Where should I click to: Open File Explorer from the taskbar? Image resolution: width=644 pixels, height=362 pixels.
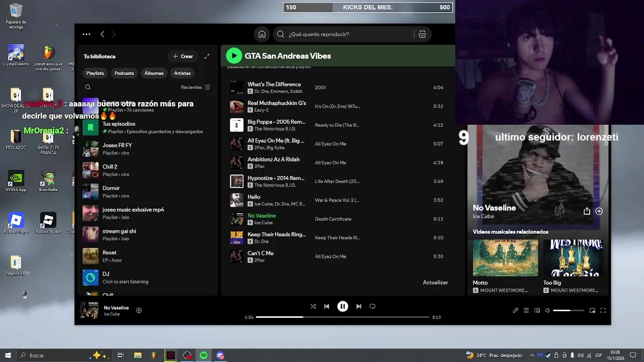137,355
